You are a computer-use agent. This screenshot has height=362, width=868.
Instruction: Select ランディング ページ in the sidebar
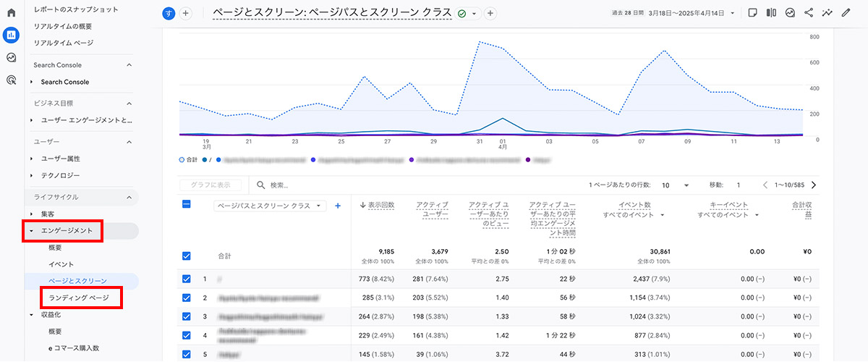click(x=78, y=298)
